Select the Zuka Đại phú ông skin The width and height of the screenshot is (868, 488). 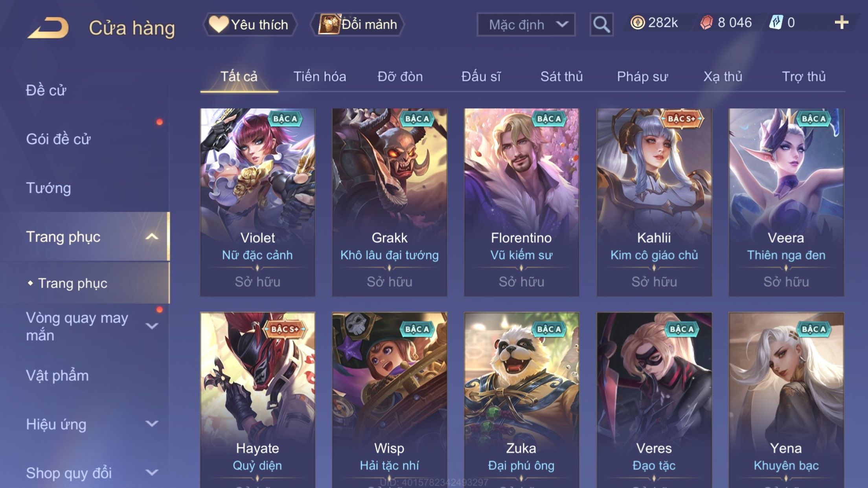(521, 400)
